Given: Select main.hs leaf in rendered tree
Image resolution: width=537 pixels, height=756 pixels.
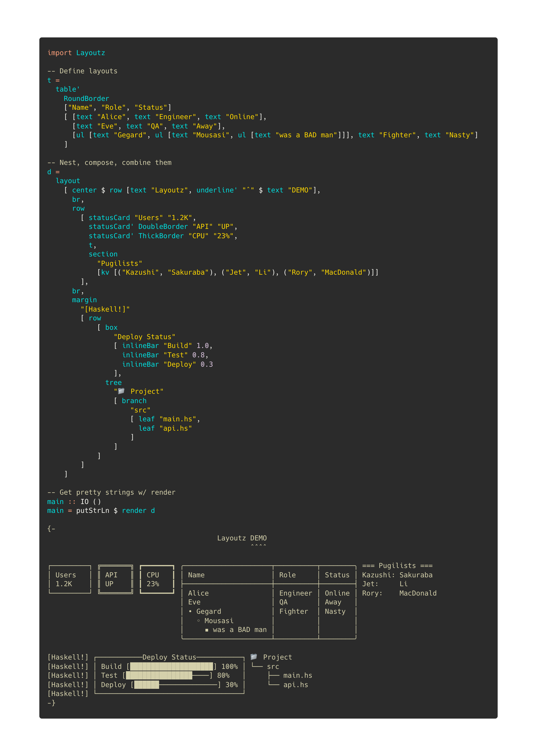Looking at the screenshot, I should click(297, 676).
